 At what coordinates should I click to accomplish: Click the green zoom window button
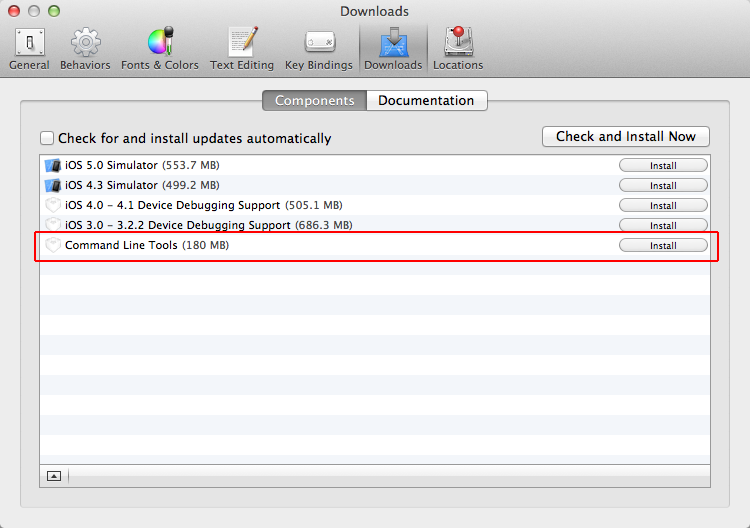click(x=54, y=11)
